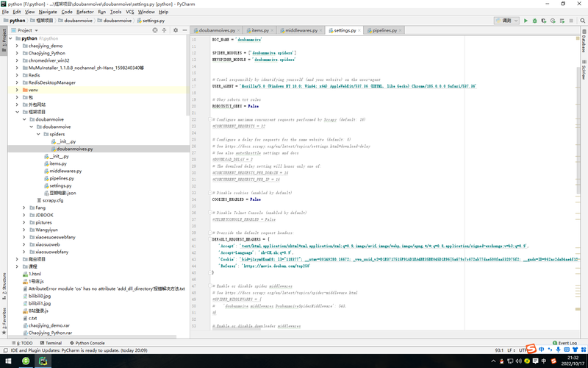Open Search Everywhere magnifier icon

(x=582, y=21)
